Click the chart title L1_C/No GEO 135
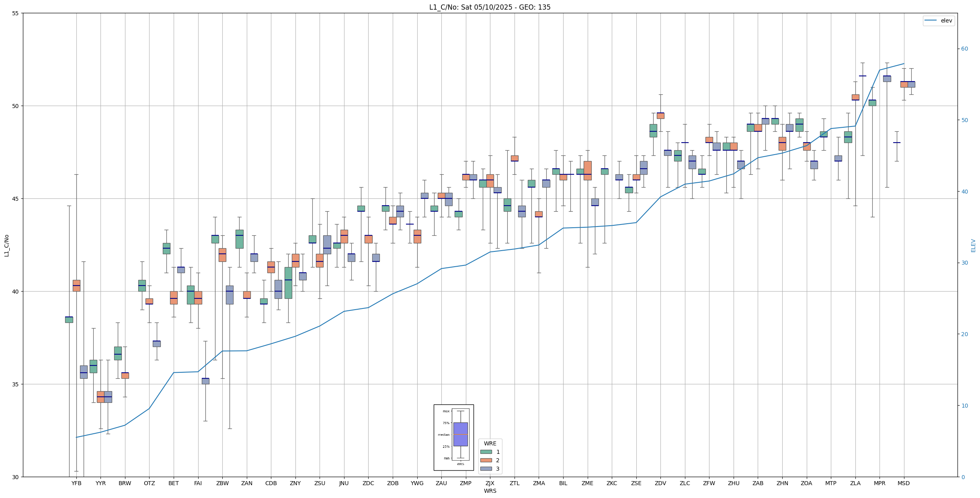The image size is (980, 498). [x=490, y=7]
